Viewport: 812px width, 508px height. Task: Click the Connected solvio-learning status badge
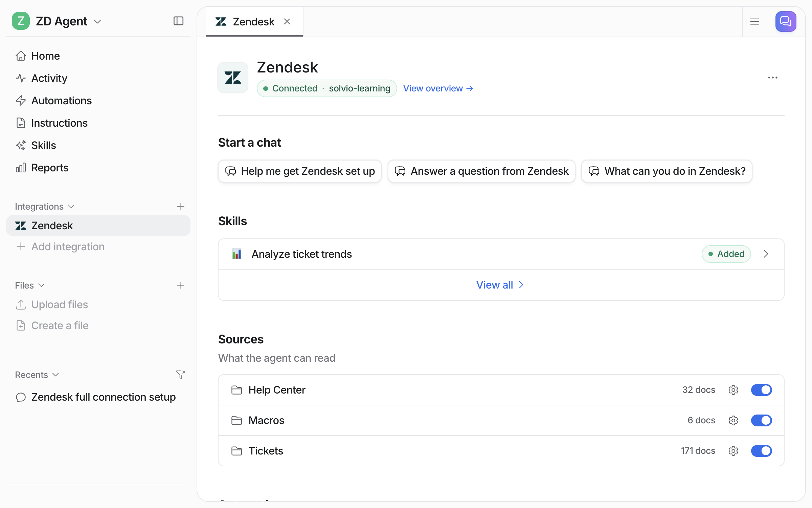pyautogui.click(x=326, y=88)
